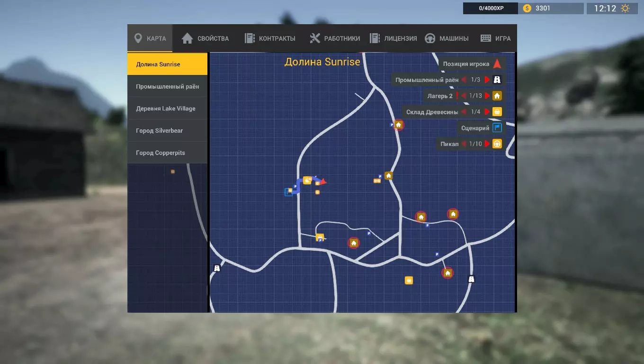Go to previous Лагерь camp
The height and width of the screenshot is (364, 644).
464,96
